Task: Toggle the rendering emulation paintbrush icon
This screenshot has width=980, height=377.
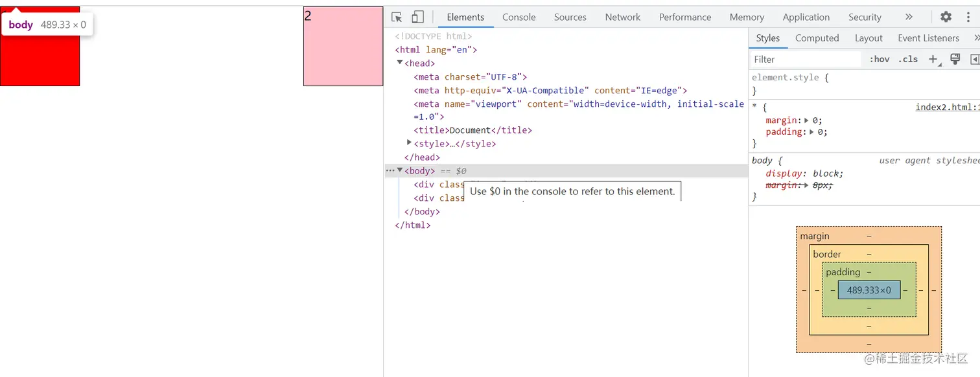Action: coord(955,59)
